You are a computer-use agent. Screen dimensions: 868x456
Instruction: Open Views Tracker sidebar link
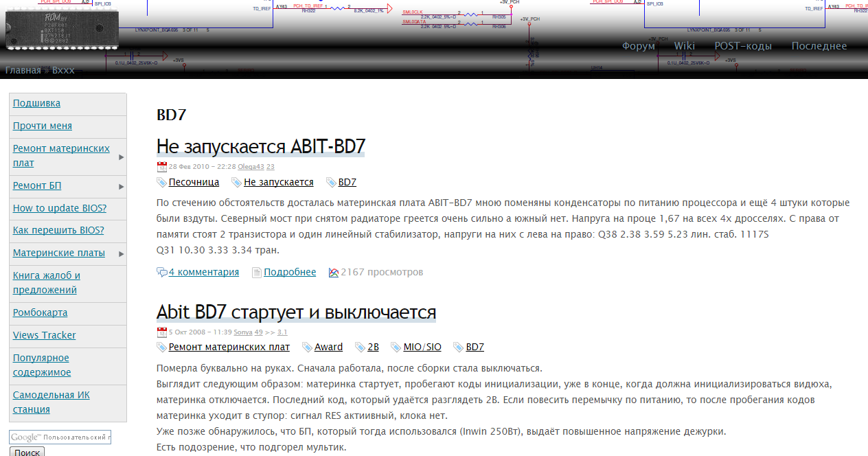(x=45, y=335)
